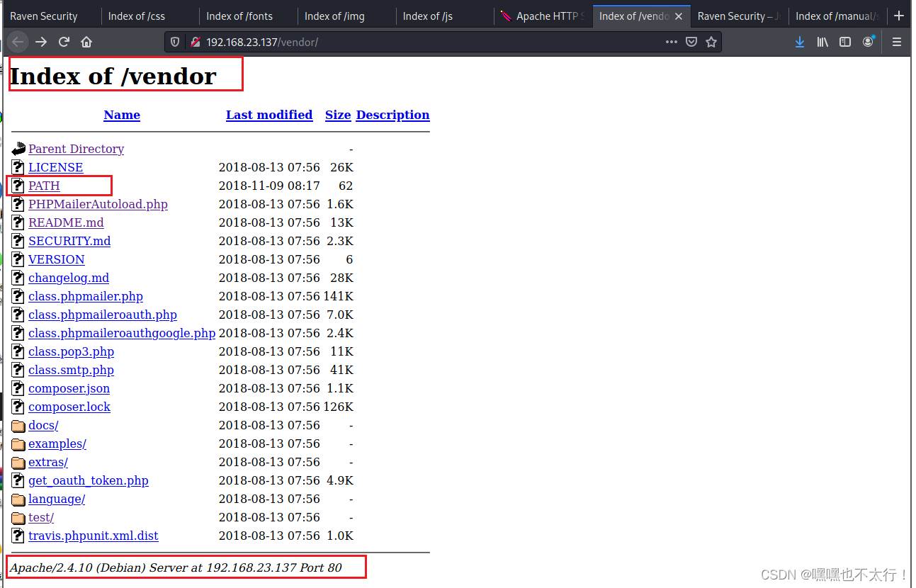Open the extras/ directory link
This screenshot has width=916, height=588.
[x=48, y=462]
